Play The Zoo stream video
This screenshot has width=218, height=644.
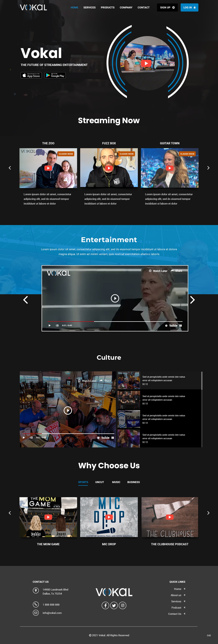click(48, 168)
